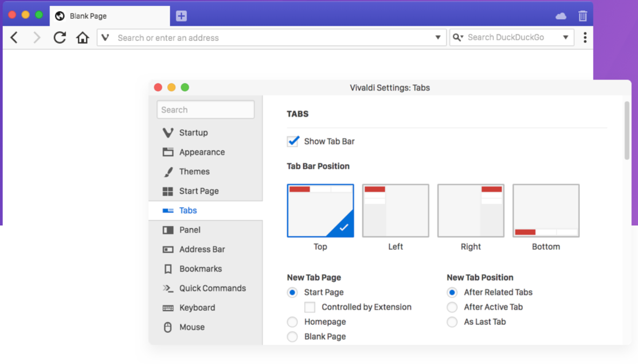This screenshot has height=364, width=638.
Task: Click the globe icon on Blank Page tab
Action: [x=60, y=16]
